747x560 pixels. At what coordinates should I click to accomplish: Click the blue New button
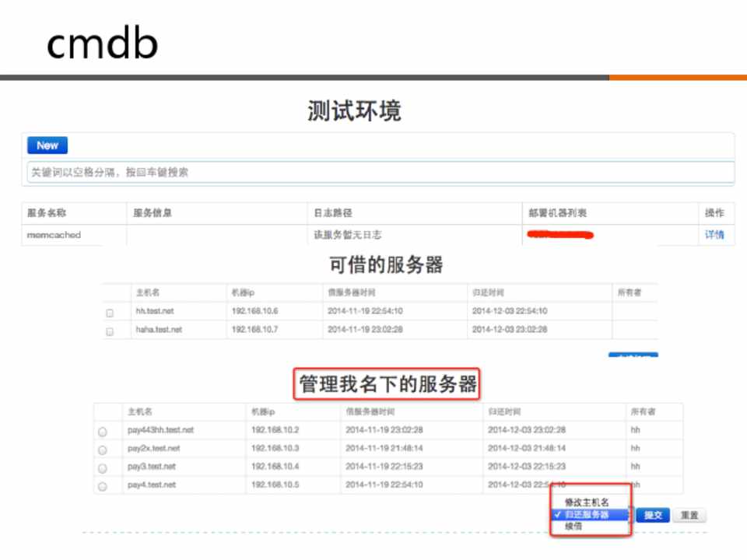click(x=47, y=145)
